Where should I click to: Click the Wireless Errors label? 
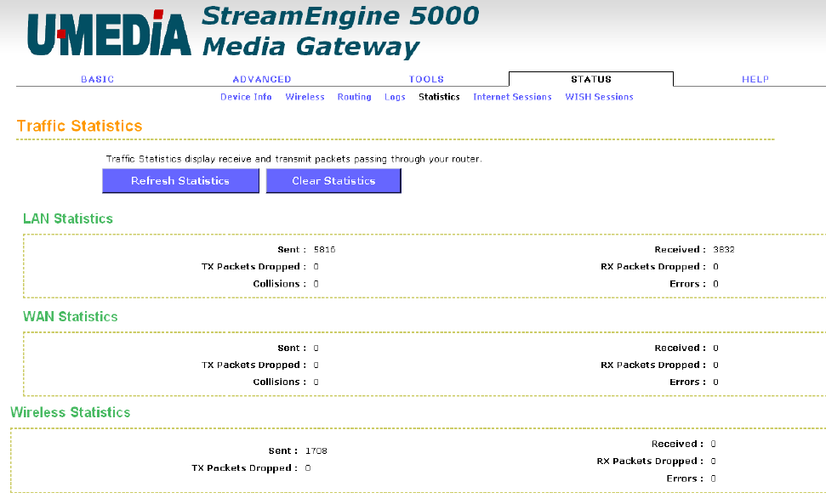click(x=685, y=479)
